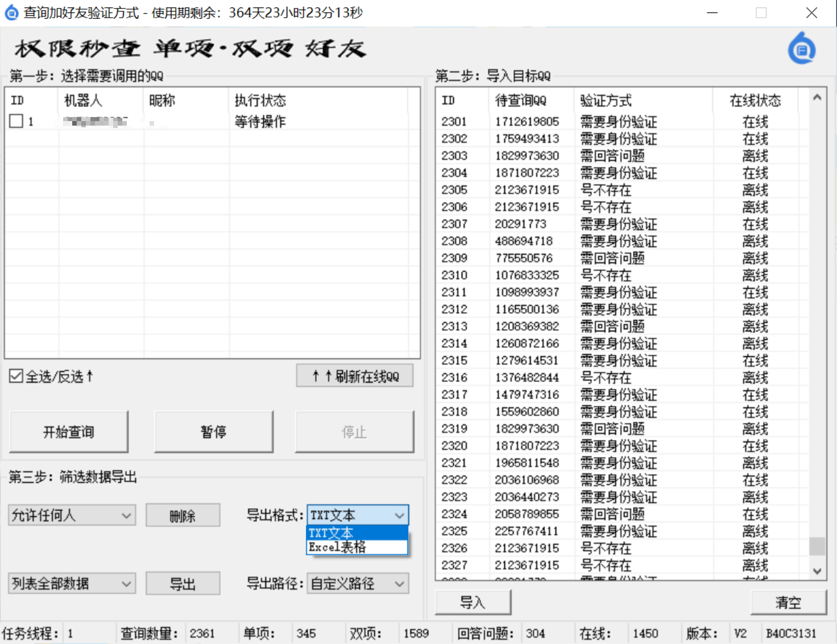Select row 2313 with QQ 1208369382
The height and width of the screenshot is (644, 837).
(622, 326)
